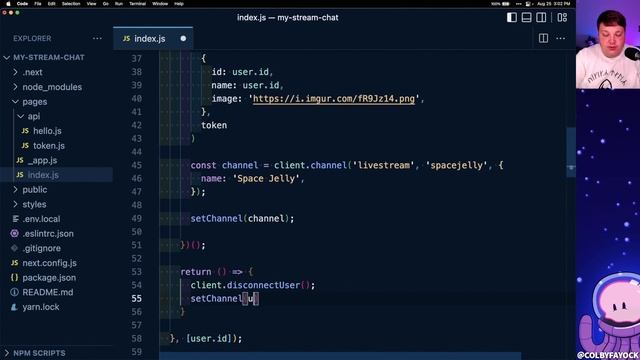
Task: Open the Window menu
Action: pos(160,4)
